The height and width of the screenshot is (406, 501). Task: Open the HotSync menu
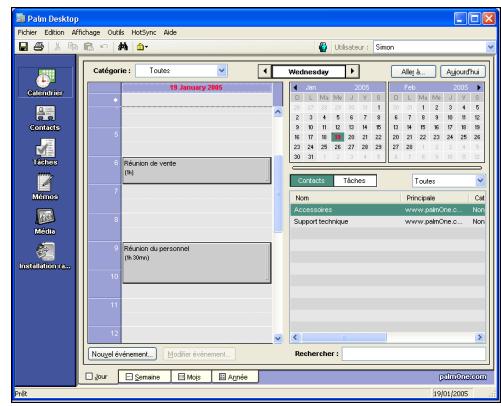point(144,32)
